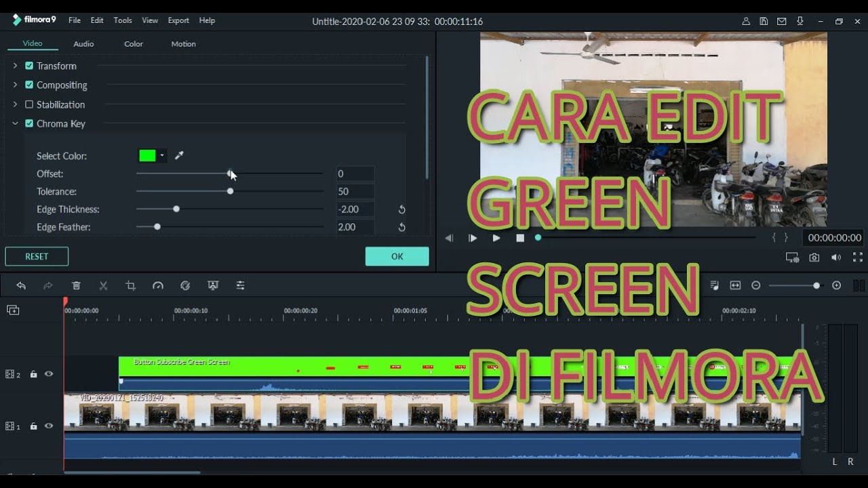Pick color with the eyedropper tool
The image size is (868, 488).
click(179, 156)
